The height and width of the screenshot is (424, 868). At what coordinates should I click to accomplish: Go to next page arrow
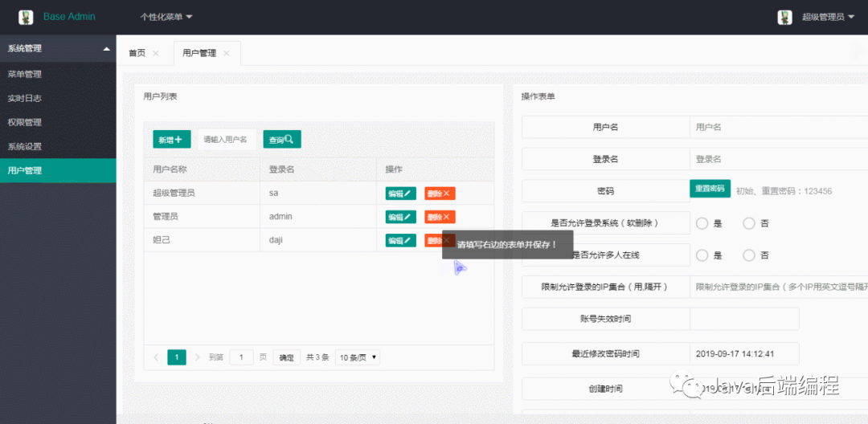(x=197, y=357)
